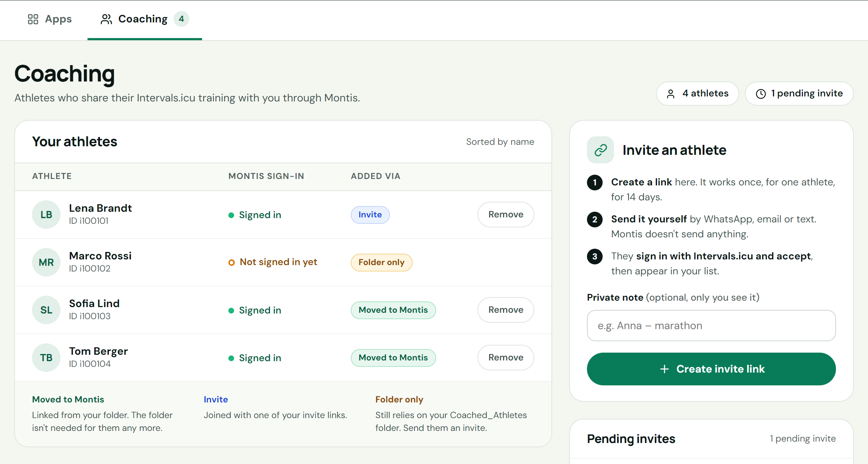
Task: Click Not signed in yet status
Action: 273,262
